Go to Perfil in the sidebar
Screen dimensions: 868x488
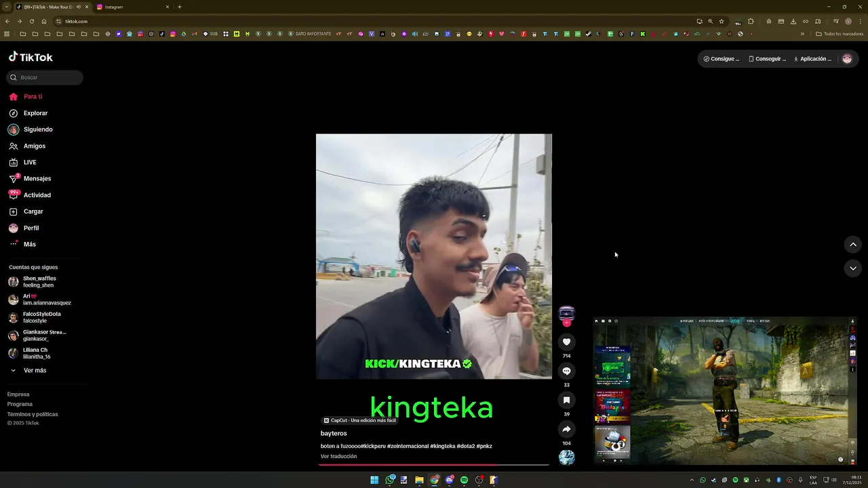click(x=24, y=228)
